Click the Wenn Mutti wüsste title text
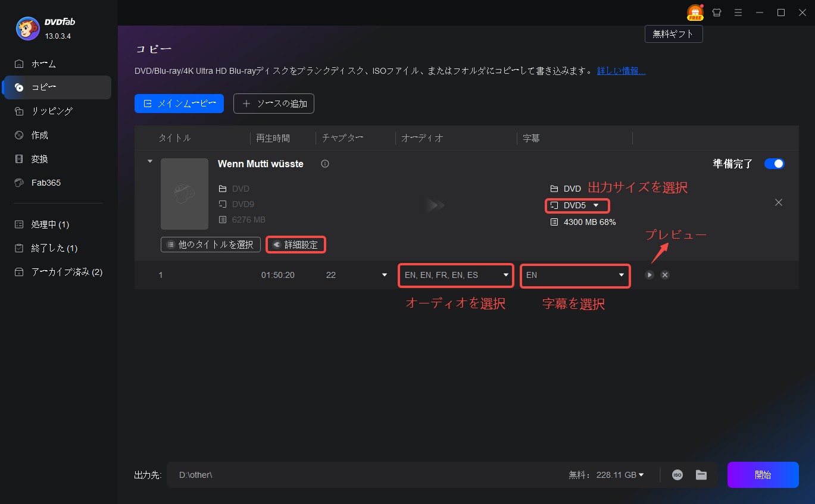The image size is (815, 504). point(261,164)
